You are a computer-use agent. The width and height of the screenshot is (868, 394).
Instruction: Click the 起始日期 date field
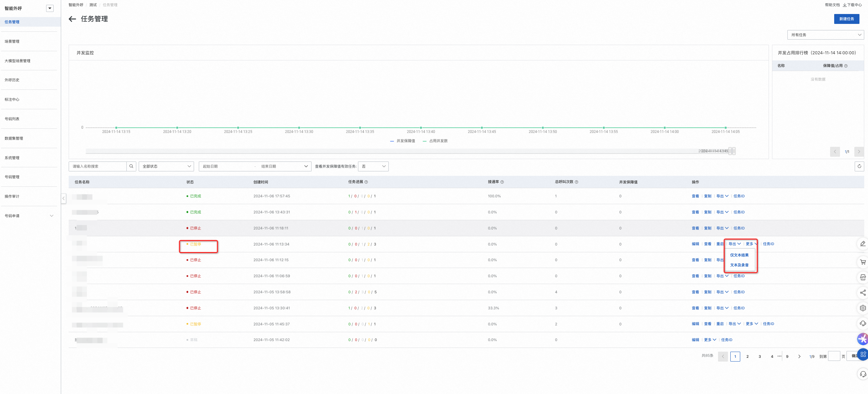coord(225,166)
